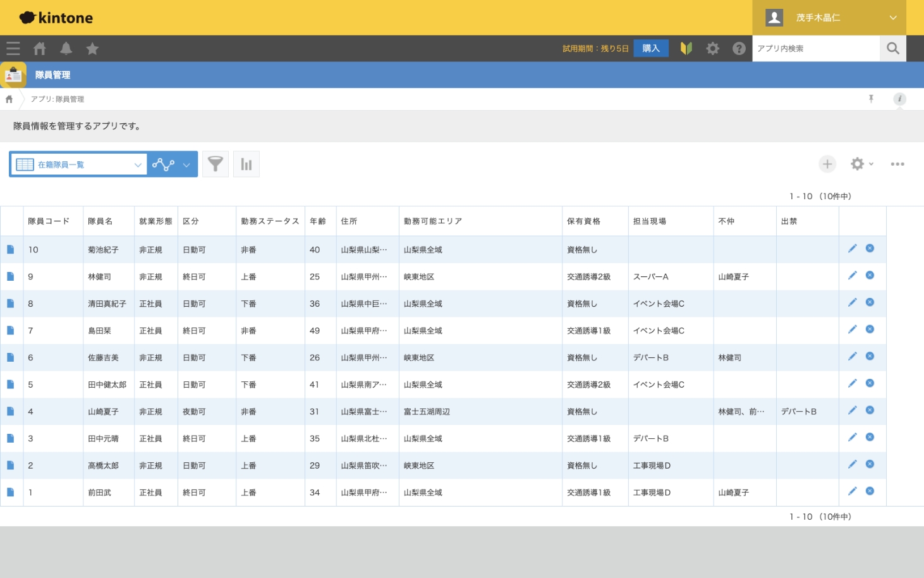Pin the app using the pushpin icon
924x578 pixels.
871,99
